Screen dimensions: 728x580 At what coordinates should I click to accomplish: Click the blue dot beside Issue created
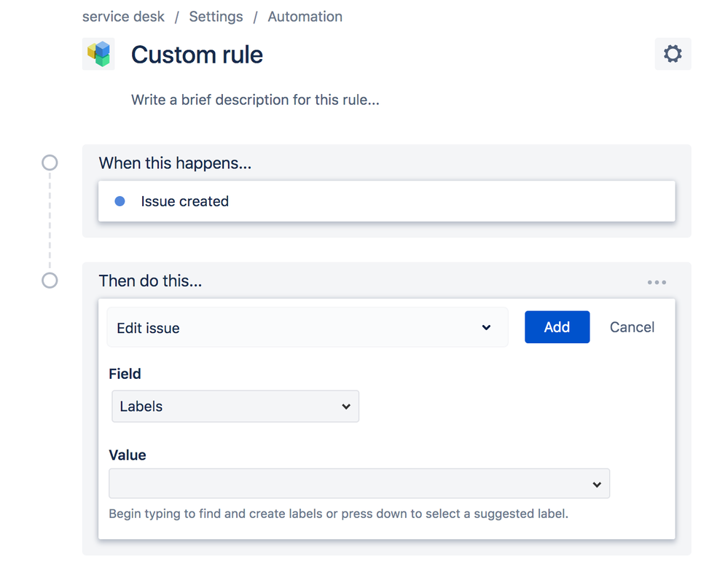pos(118,200)
